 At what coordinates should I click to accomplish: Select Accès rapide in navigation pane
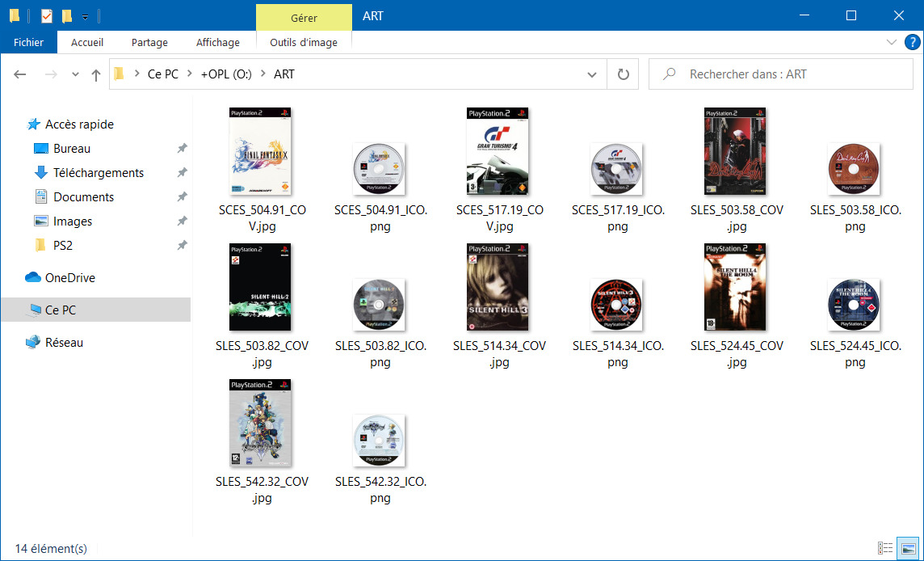click(71, 124)
